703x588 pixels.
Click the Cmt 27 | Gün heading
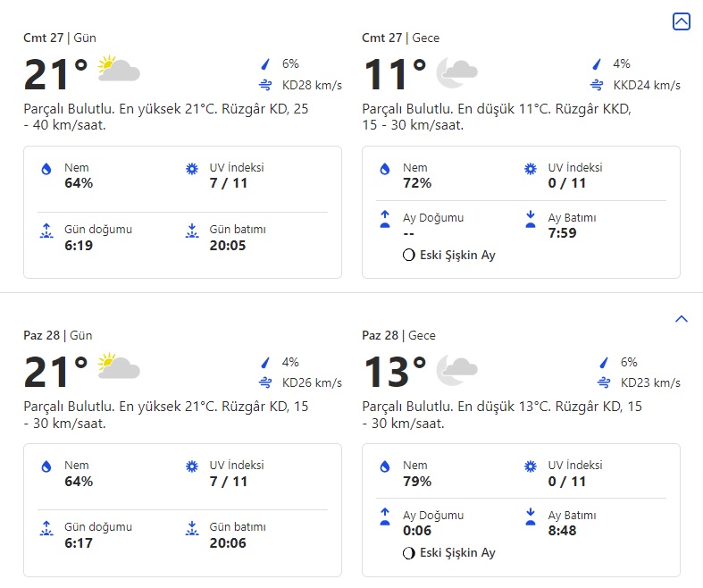(60, 38)
